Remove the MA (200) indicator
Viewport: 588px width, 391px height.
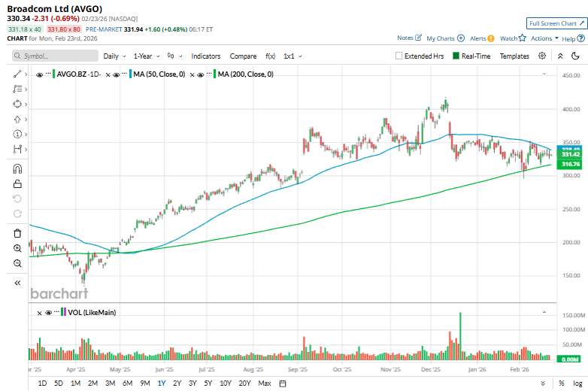tap(192, 75)
